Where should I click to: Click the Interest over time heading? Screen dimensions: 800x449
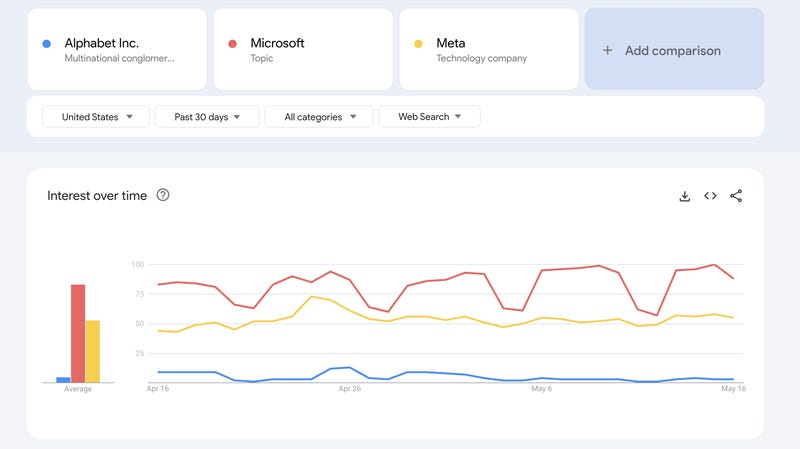point(97,195)
